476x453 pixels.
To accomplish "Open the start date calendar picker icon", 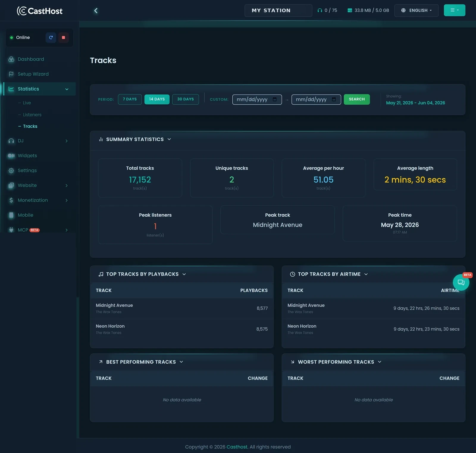I will (275, 99).
